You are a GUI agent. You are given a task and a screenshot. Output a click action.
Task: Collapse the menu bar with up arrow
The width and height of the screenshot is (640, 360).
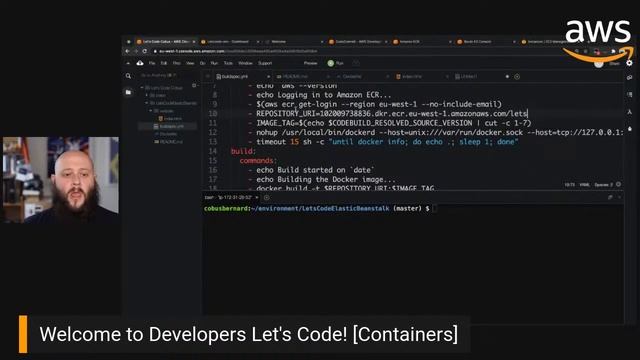click(x=128, y=63)
